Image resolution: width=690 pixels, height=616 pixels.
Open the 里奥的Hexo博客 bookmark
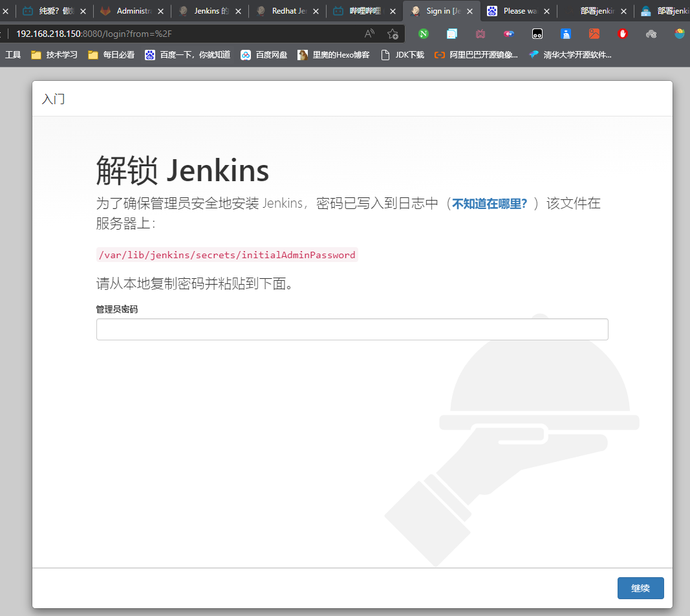coord(334,54)
